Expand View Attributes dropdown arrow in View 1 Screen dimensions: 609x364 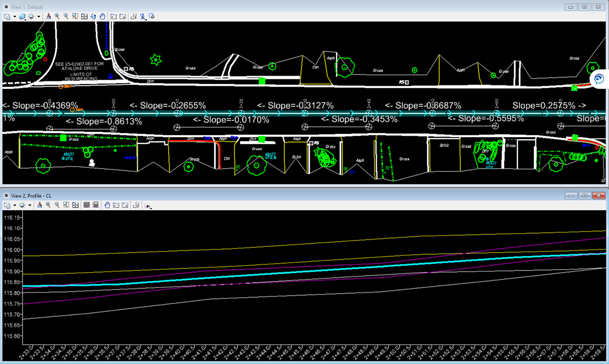(x=14, y=16)
